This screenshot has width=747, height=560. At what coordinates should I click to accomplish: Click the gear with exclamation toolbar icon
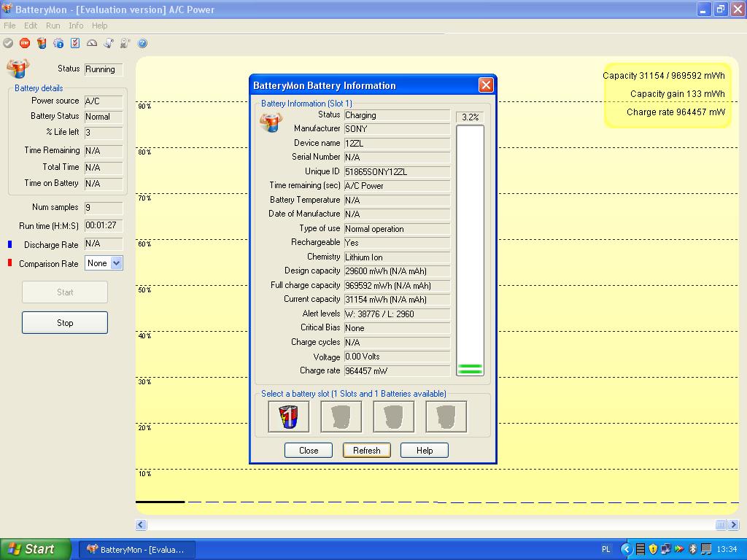click(x=58, y=43)
